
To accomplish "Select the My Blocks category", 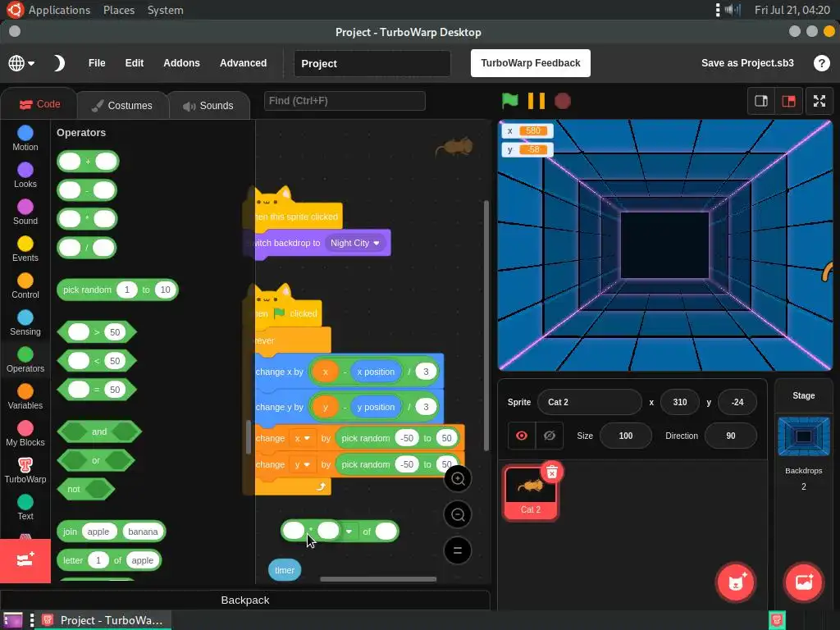I will click(x=25, y=434).
